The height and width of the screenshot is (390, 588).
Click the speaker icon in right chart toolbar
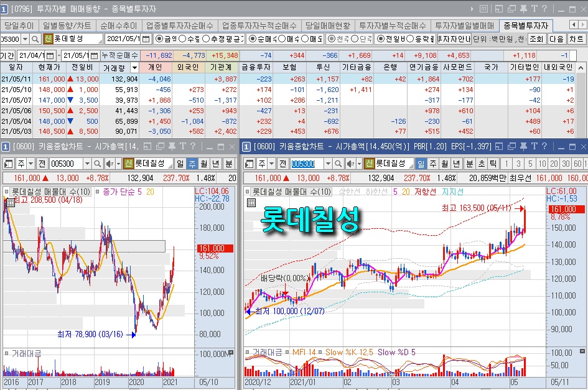point(350,164)
